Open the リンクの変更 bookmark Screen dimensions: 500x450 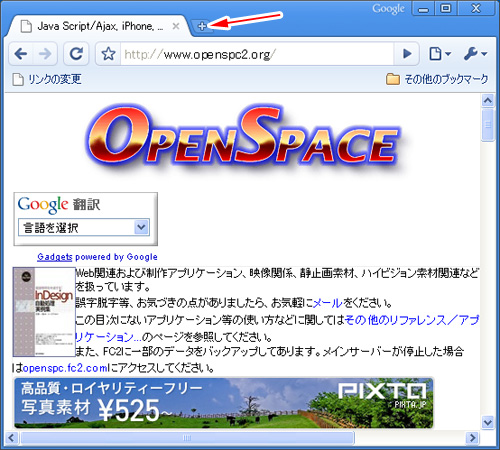(47, 79)
